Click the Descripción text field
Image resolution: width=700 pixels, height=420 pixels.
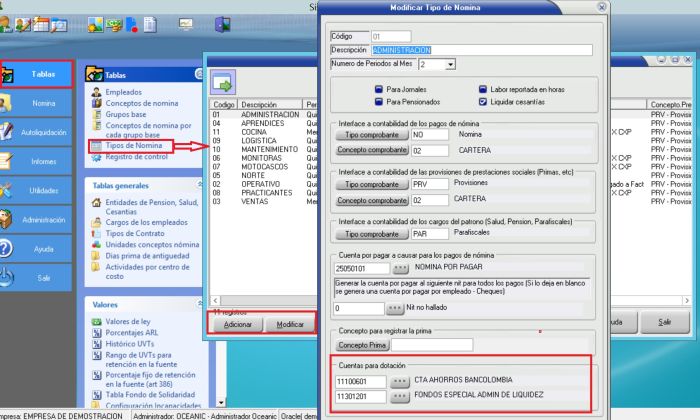pyautogui.click(x=481, y=49)
